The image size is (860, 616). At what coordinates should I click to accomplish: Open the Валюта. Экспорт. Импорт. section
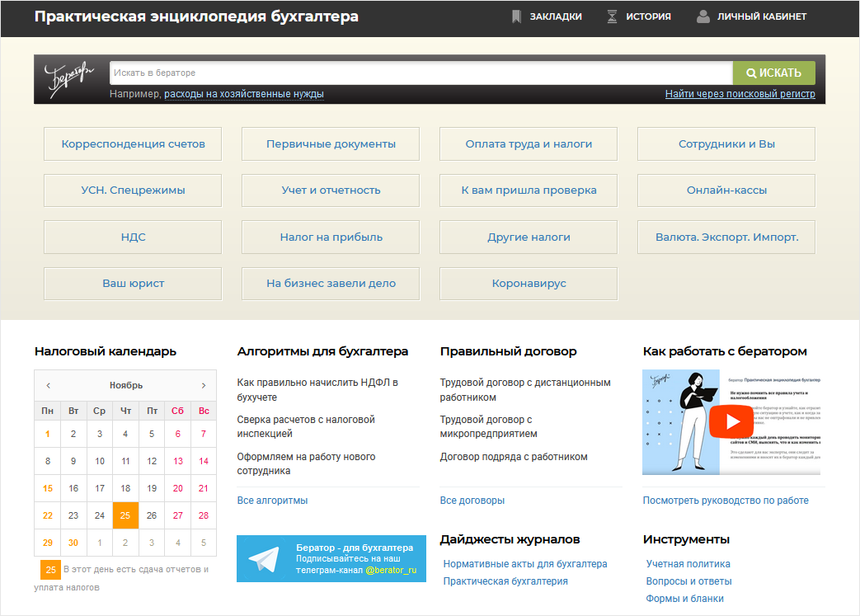726,237
